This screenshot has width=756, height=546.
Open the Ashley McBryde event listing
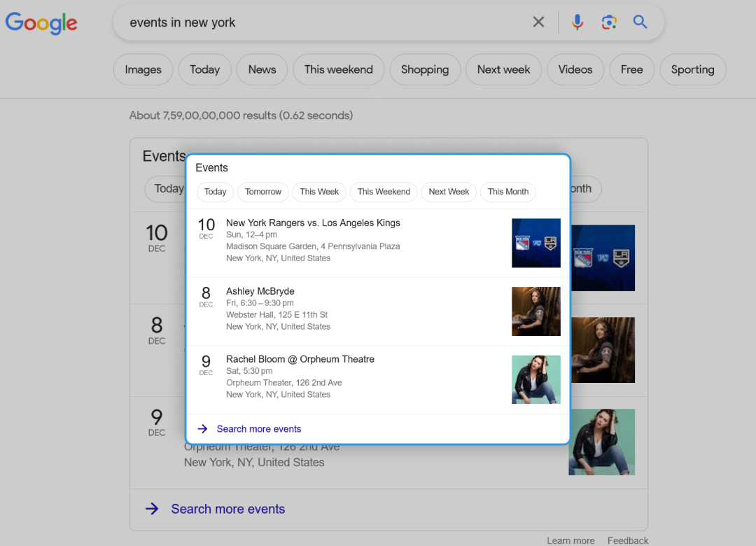[x=260, y=291]
